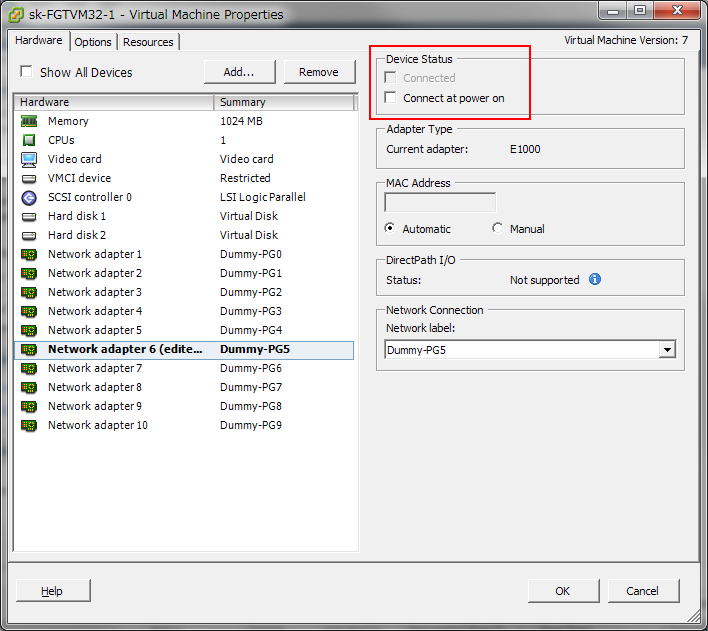Click the Network adapter 9 icon
This screenshot has height=631, width=708.
coord(29,406)
